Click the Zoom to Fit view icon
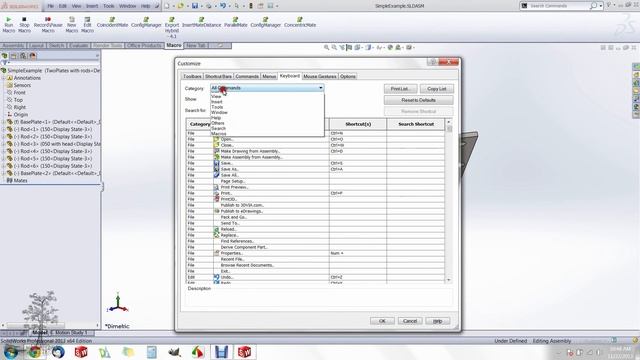640x360 pixels. tap(326, 47)
